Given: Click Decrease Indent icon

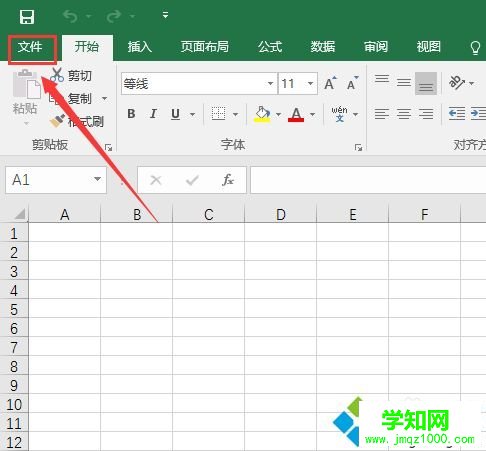Looking at the screenshot, I should click(457, 114).
